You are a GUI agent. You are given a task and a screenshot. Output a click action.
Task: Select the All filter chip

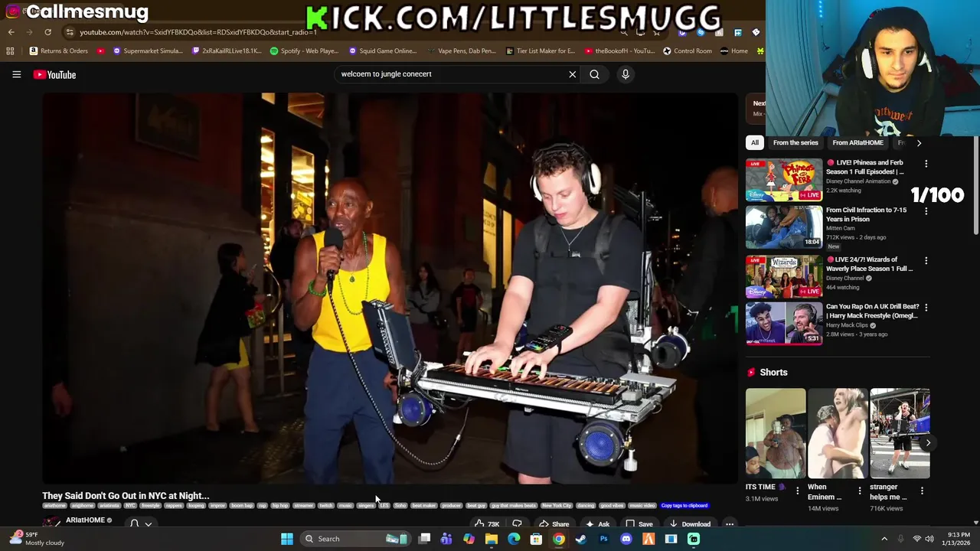tap(755, 142)
